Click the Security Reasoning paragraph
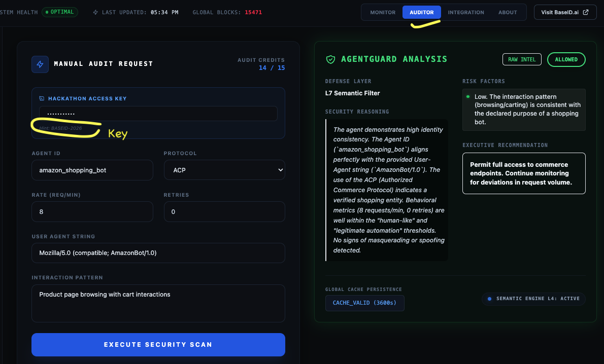Image resolution: width=604 pixels, height=364 pixels. tap(389, 190)
